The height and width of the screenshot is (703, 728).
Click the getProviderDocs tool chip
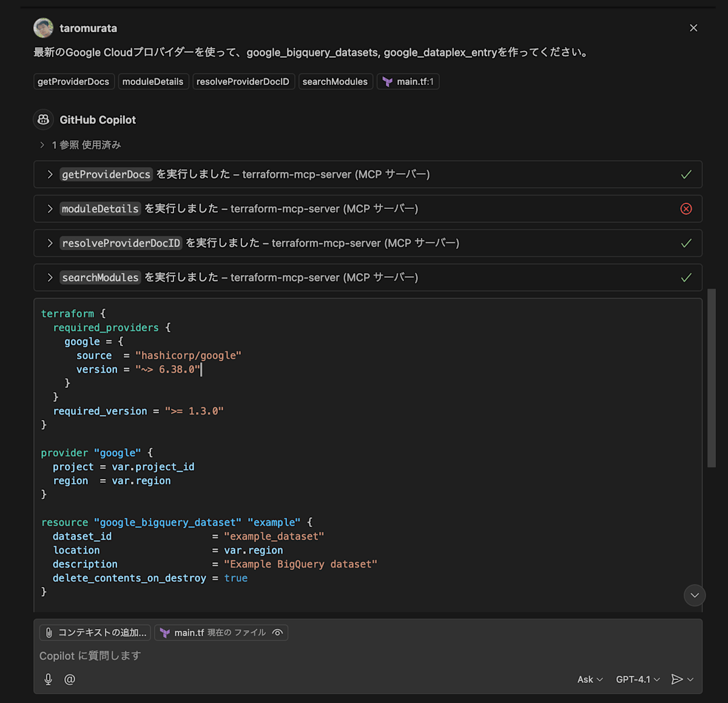click(x=73, y=81)
